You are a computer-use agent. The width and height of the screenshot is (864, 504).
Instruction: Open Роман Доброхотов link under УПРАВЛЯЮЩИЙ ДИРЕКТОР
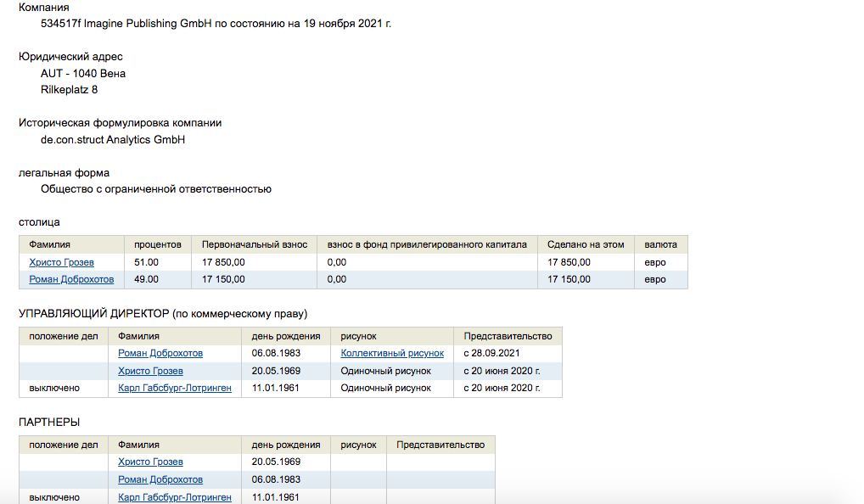tap(160, 353)
